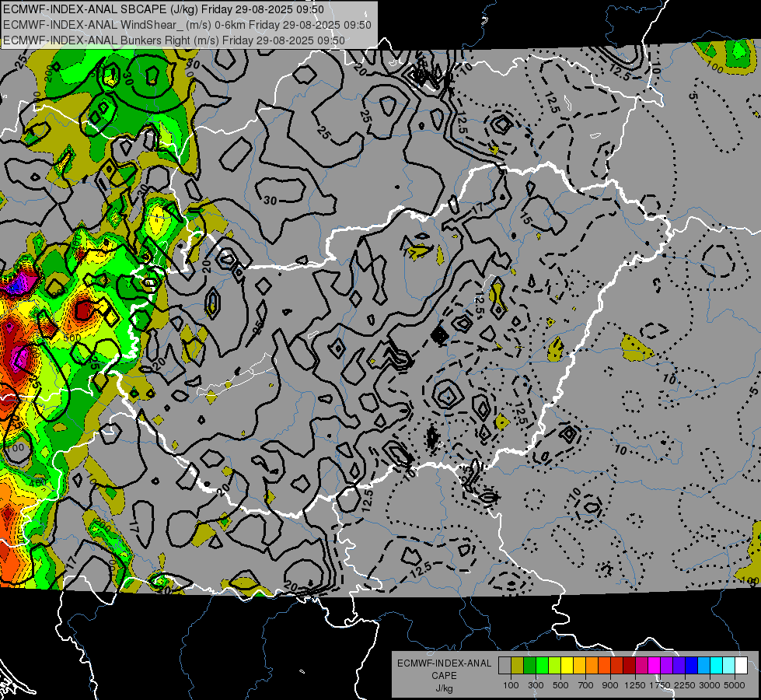Click the WindShear 0-6km header line
761x700 pixels.
click(187, 25)
